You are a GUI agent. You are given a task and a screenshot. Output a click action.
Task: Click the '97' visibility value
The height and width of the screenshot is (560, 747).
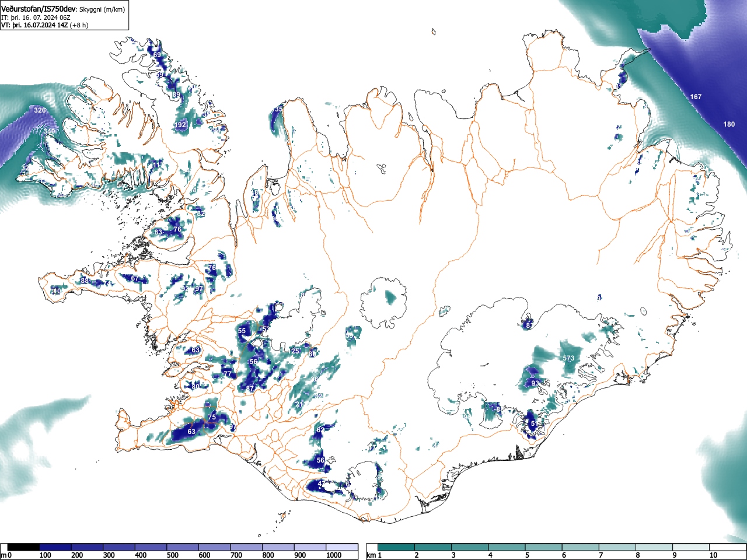(198, 289)
